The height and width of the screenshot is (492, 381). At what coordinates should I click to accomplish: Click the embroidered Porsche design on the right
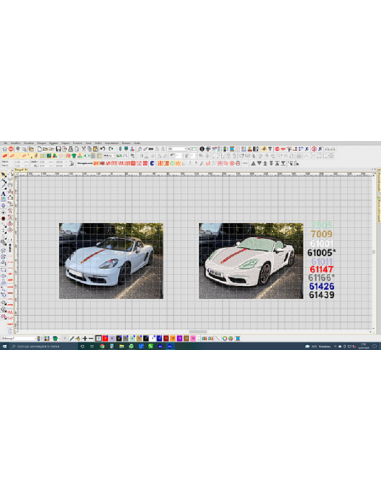pos(251,261)
